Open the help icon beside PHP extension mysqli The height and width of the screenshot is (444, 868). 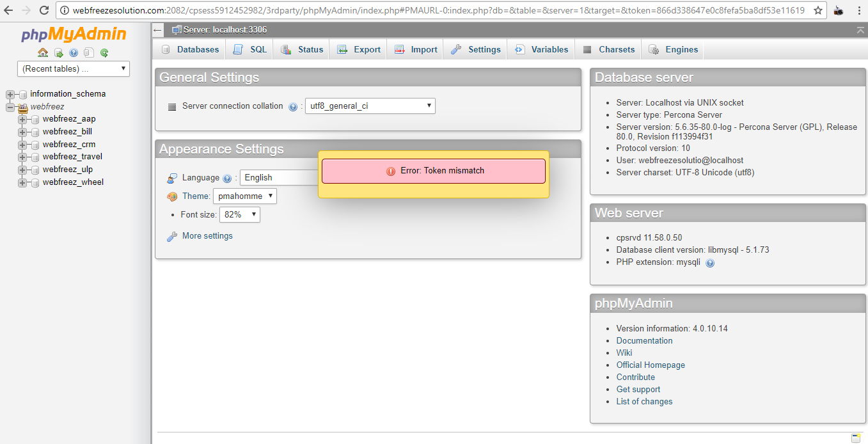710,263
